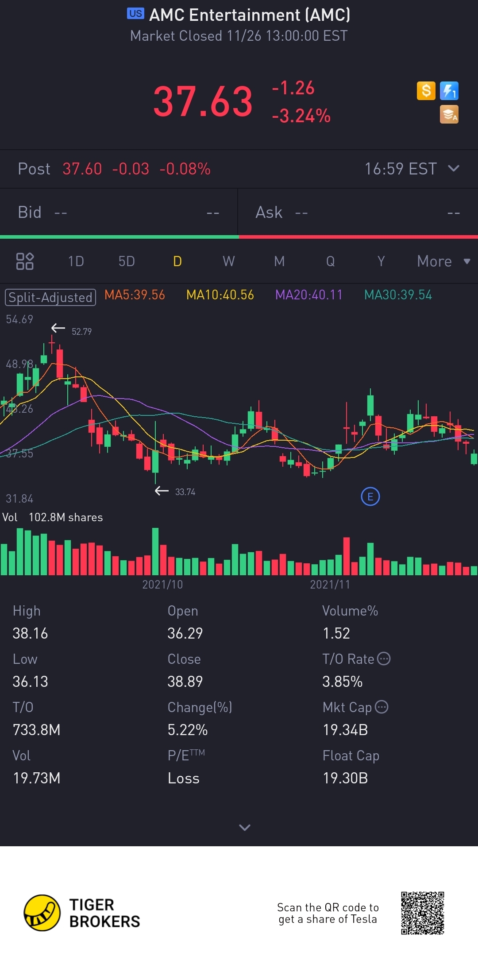
Task: Open T/O Rate info icon
Action: coord(384,658)
